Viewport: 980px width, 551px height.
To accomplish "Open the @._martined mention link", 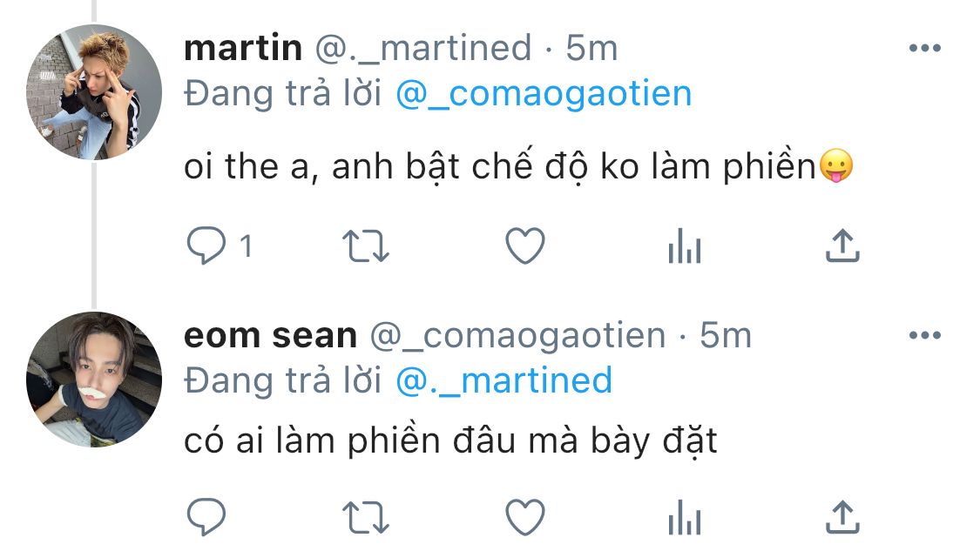I will [x=504, y=381].
